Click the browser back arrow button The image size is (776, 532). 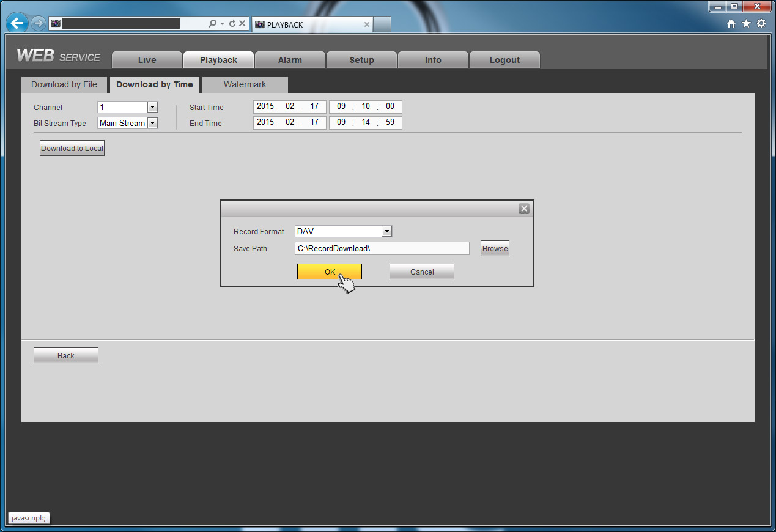(17, 24)
